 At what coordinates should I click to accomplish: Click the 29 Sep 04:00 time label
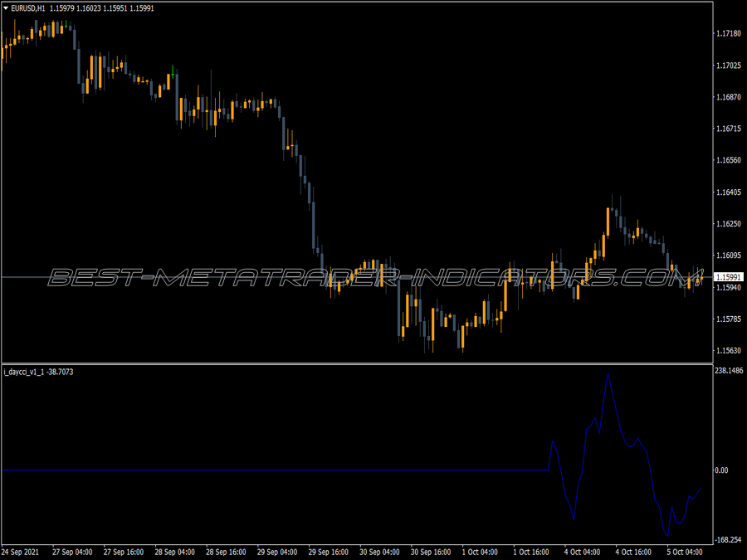click(x=276, y=552)
